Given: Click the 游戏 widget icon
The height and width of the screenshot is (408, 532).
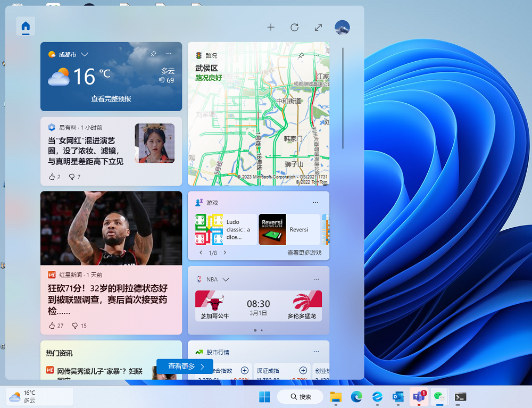Looking at the screenshot, I should click(199, 203).
